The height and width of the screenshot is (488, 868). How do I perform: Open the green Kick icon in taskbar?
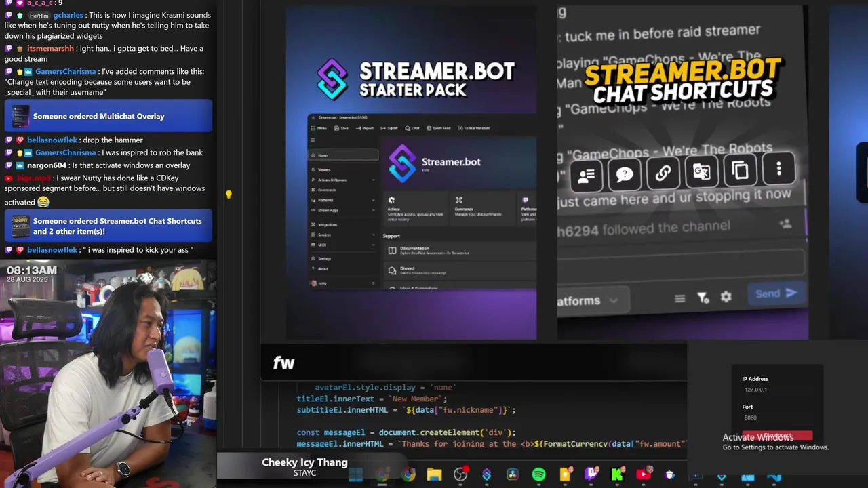point(617,474)
